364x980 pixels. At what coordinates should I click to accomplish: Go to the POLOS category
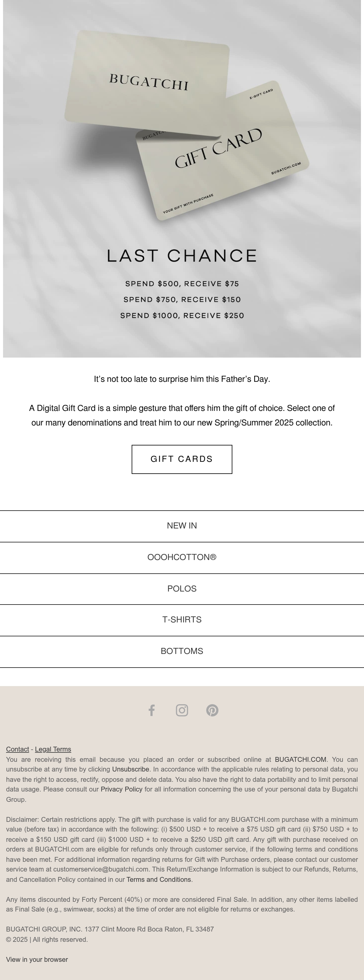click(182, 589)
